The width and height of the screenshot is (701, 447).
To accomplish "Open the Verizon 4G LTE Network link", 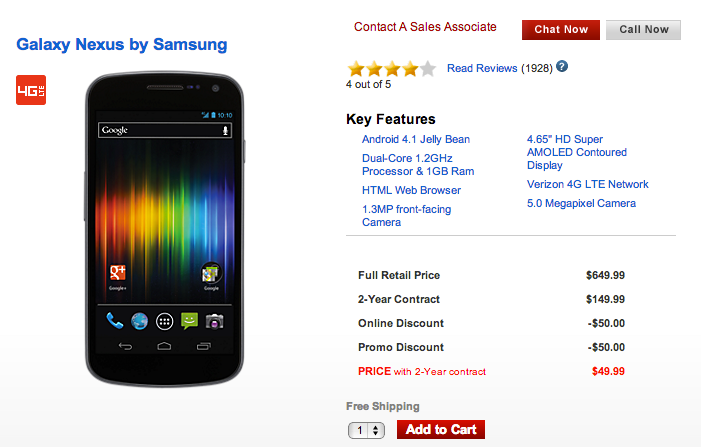I will pos(588,184).
